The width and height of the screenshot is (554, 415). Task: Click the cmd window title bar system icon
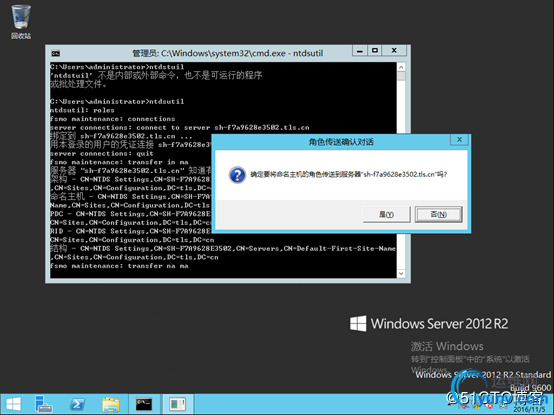pyautogui.click(x=55, y=53)
